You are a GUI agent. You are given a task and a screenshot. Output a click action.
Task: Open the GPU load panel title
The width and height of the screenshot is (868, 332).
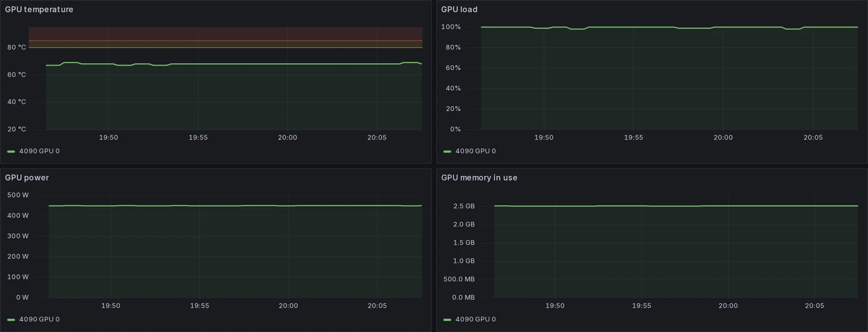click(459, 9)
